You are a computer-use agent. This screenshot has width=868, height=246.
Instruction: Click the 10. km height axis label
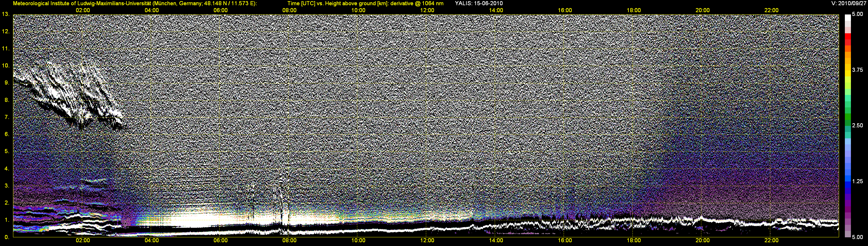pos(6,65)
